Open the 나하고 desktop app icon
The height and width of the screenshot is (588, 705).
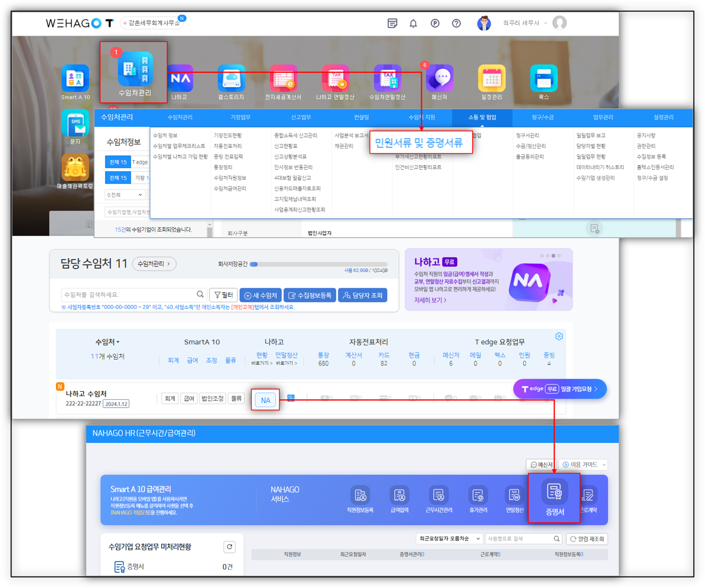(x=180, y=78)
